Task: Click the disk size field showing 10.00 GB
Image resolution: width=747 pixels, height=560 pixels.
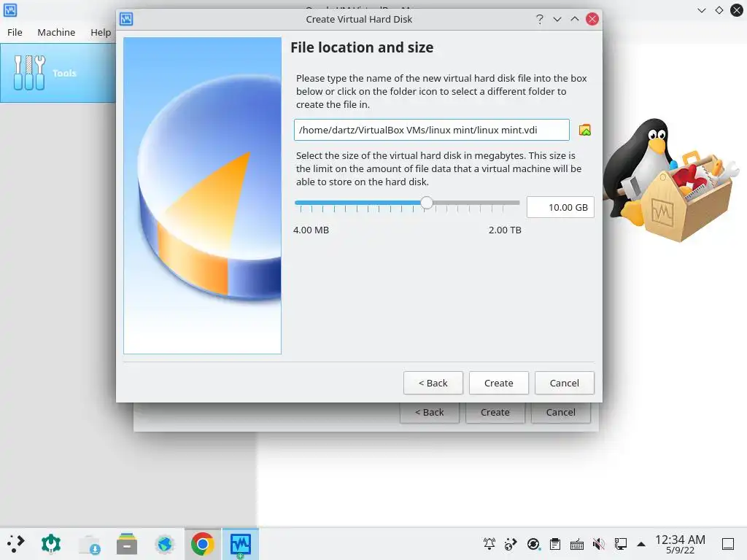Action: click(x=560, y=207)
